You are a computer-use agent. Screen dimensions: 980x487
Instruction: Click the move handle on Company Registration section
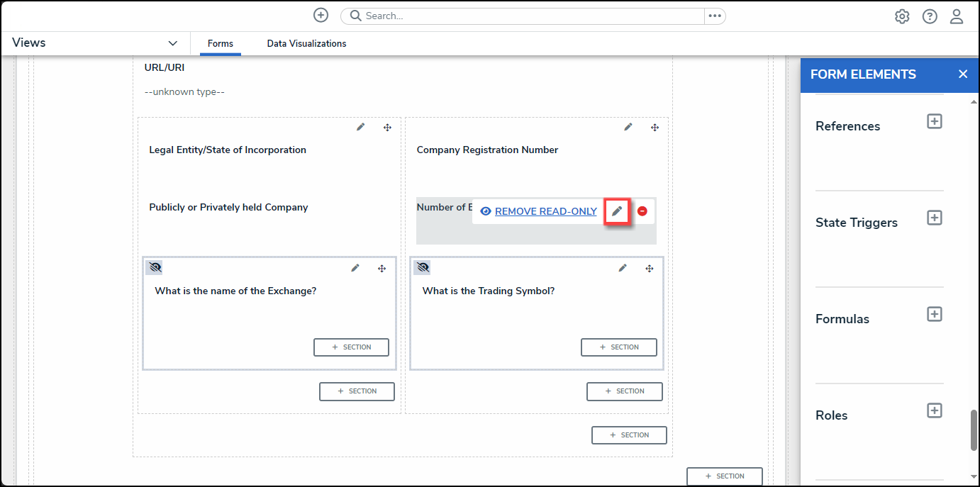[x=655, y=128]
